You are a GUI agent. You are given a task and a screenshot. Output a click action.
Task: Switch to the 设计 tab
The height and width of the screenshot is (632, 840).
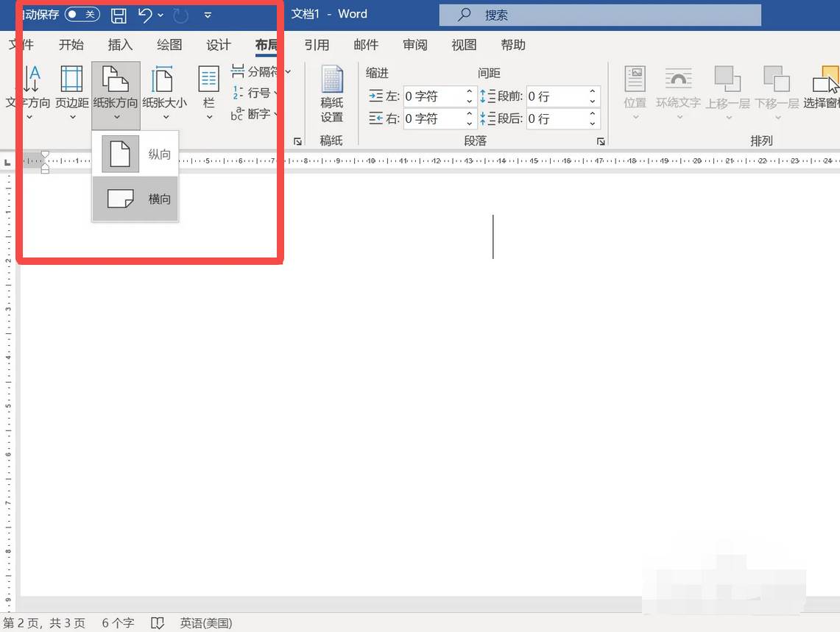click(219, 45)
